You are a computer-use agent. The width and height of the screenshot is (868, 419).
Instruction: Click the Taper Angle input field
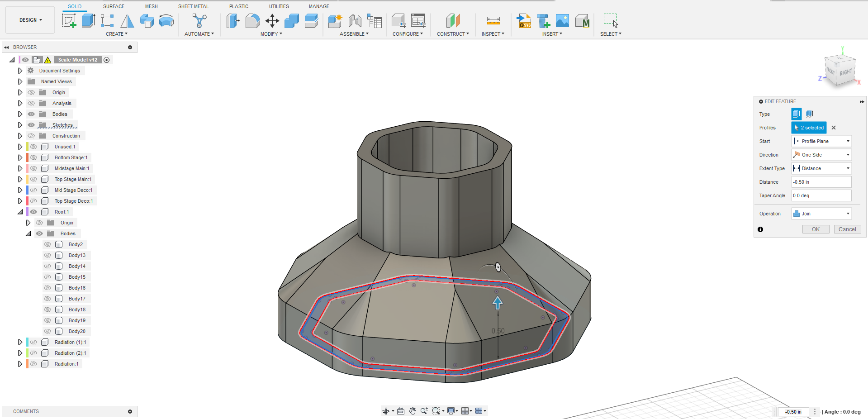[x=821, y=195]
